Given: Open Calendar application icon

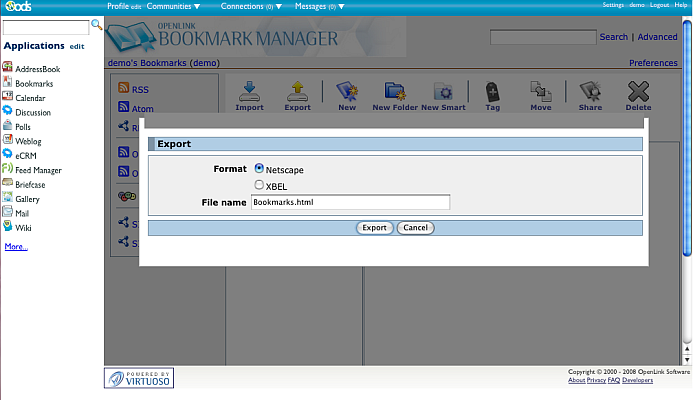Looking at the screenshot, I should (7, 96).
